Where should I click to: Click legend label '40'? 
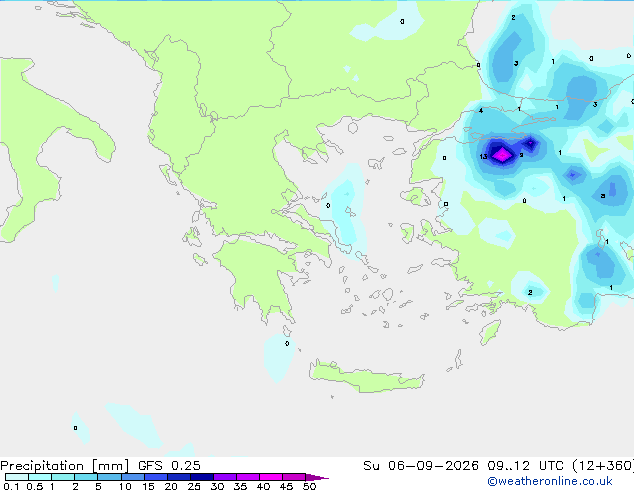pos(263,486)
